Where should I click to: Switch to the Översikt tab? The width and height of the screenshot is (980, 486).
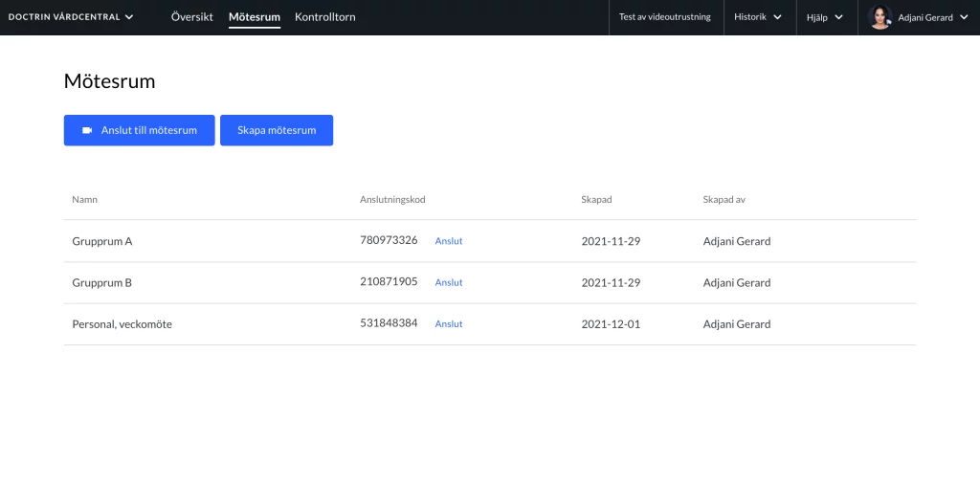click(191, 17)
